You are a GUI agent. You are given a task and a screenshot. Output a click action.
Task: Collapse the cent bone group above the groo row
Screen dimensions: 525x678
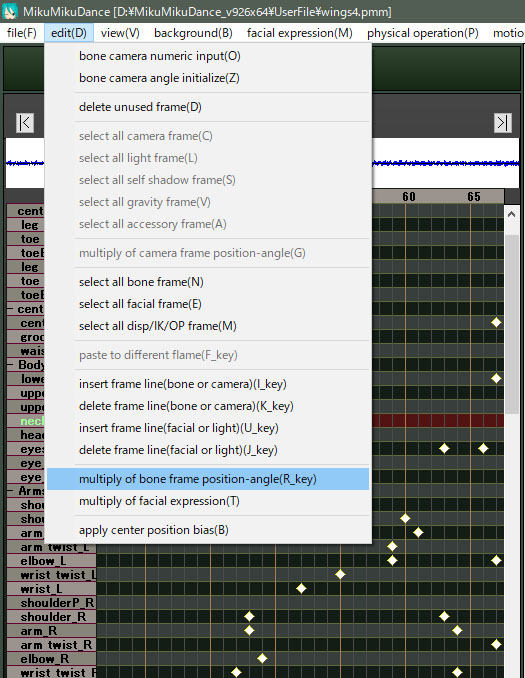click(x=10, y=310)
